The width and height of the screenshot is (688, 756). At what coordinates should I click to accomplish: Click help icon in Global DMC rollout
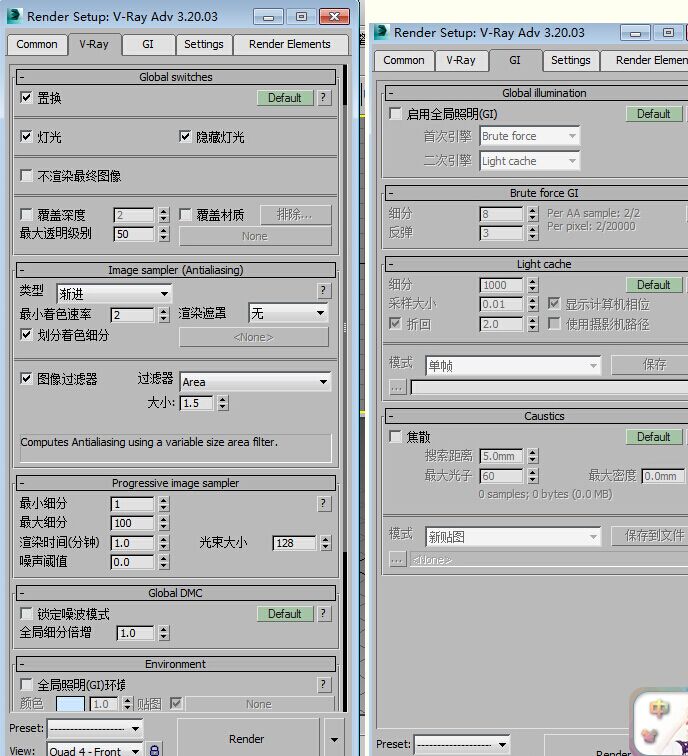pyautogui.click(x=324, y=614)
